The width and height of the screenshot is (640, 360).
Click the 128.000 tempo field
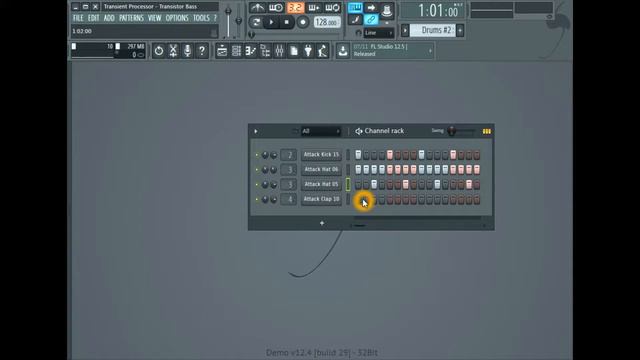click(x=327, y=22)
